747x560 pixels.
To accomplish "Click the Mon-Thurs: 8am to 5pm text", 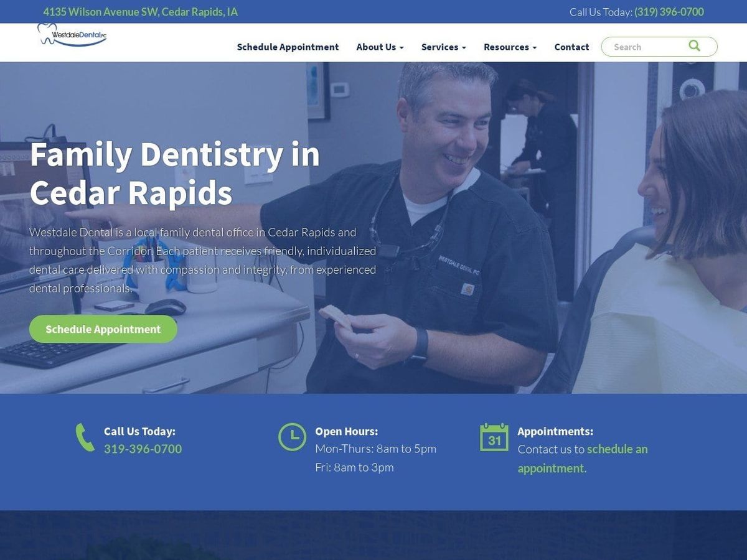I will coord(375,449).
